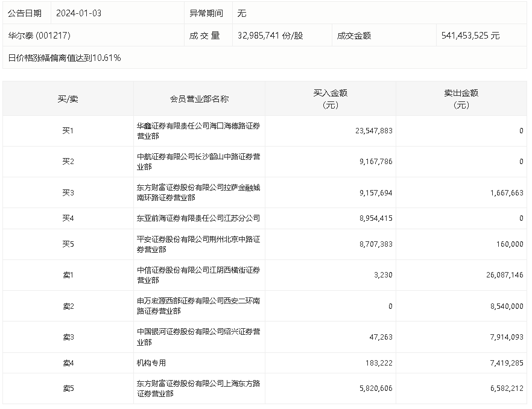Click 东亚前海证券有限责任公司江苏分公司
This screenshot has height=409, width=532.
(198, 218)
